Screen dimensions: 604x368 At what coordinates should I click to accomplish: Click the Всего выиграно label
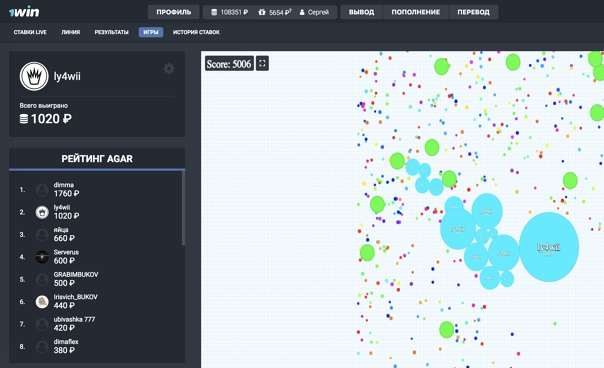point(44,105)
